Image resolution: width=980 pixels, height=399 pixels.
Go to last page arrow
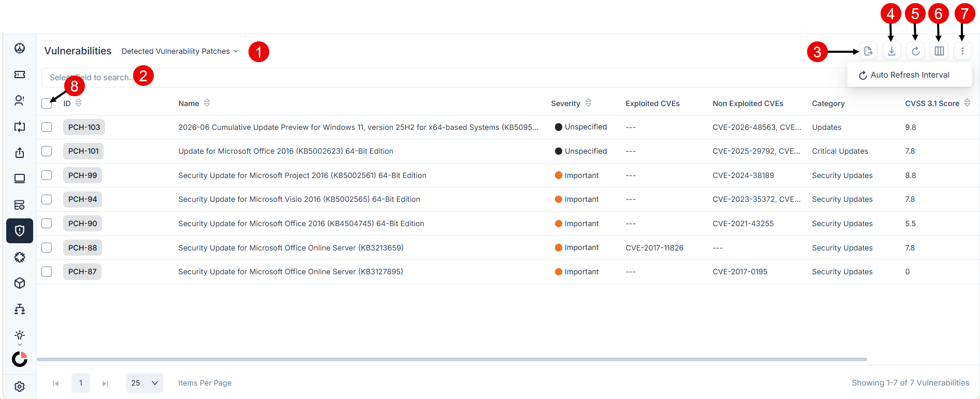point(105,383)
